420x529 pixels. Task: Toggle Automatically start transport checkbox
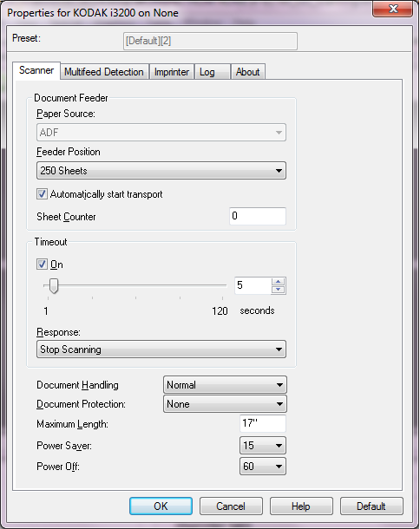[42, 194]
